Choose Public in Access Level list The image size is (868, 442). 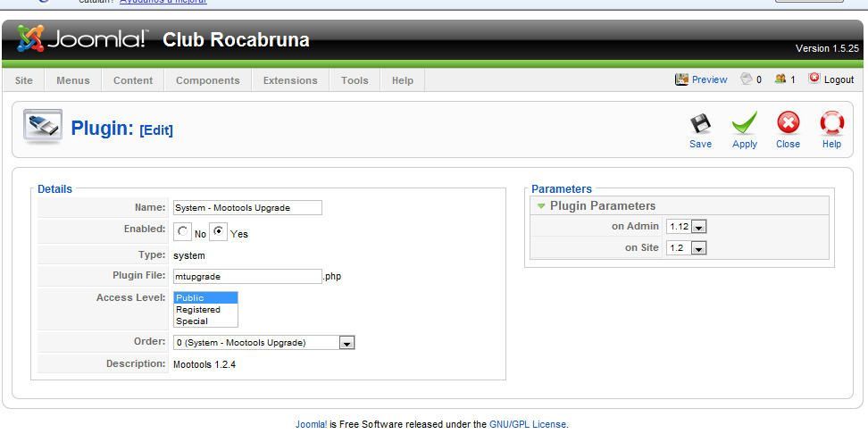coord(205,297)
